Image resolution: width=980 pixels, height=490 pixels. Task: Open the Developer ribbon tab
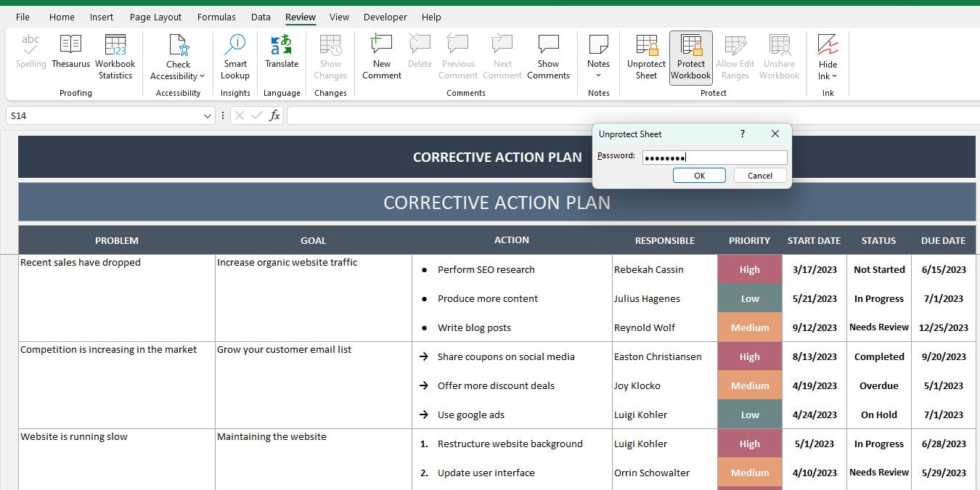[385, 17]
